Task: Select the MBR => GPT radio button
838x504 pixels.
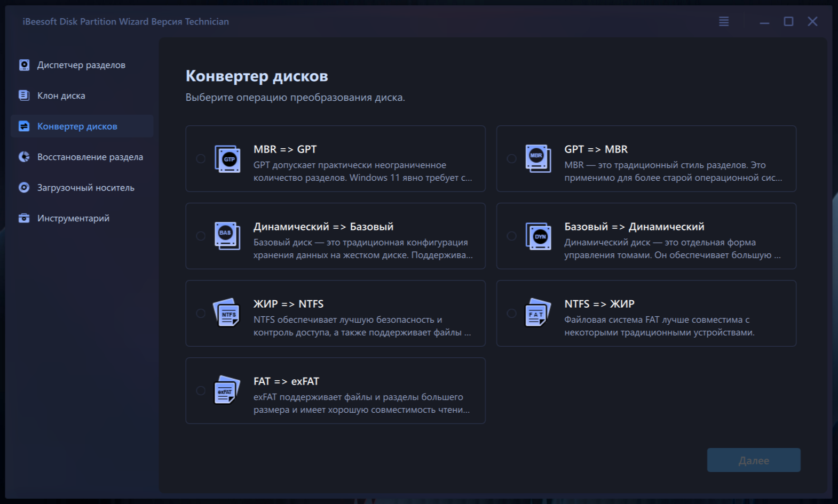Action: pyautogui.click(x=201, y=159)
